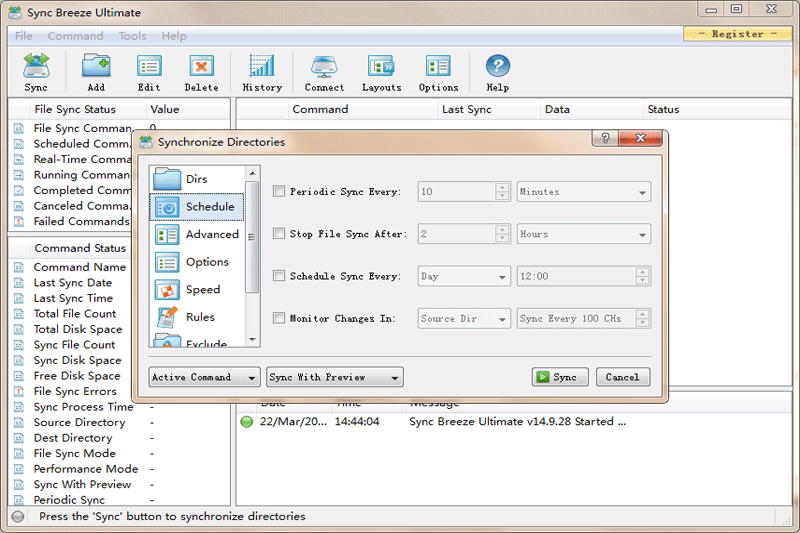
Task: Click the Add command toolbar icon
Action: 96,66
